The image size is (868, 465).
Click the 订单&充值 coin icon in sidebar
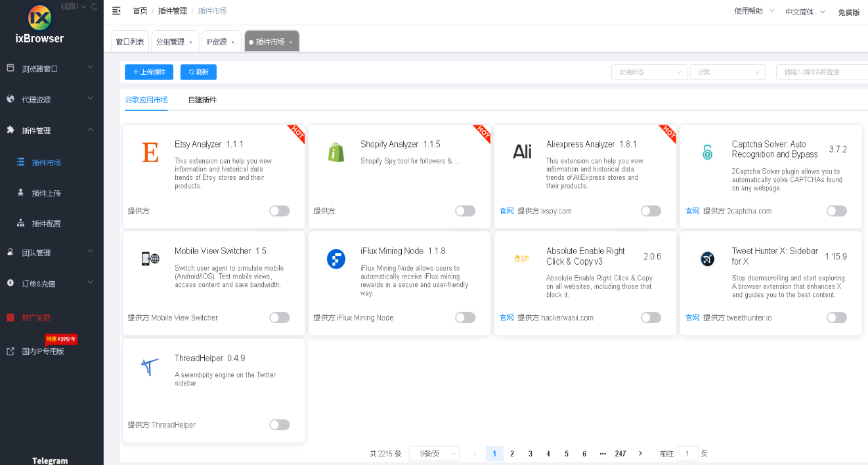(x=11, y=283)
